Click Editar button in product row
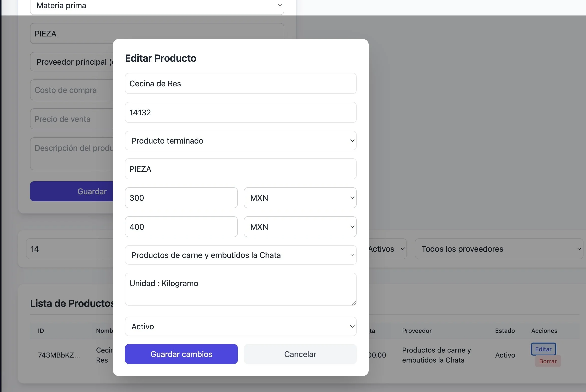The height and width of the screenshot is (392, 586). [x=543, y=349]
